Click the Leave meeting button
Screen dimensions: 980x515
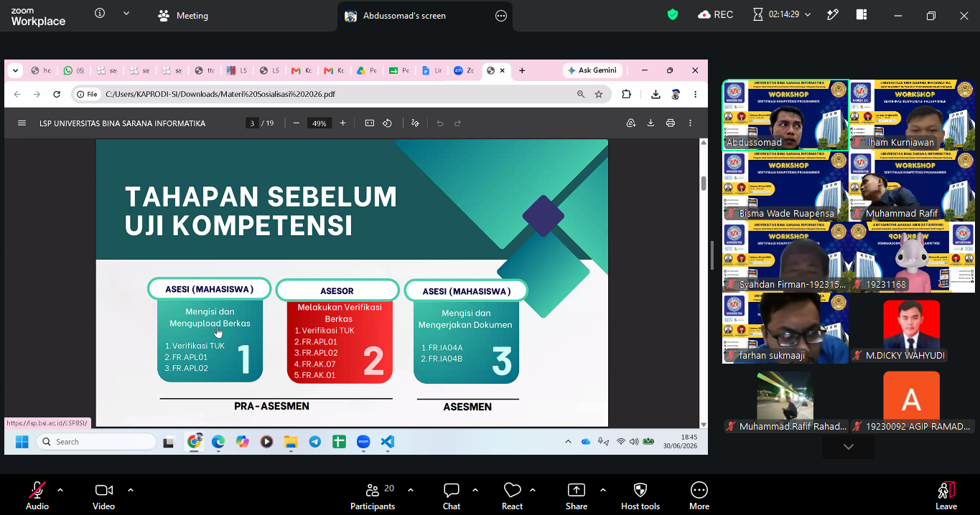946,495
